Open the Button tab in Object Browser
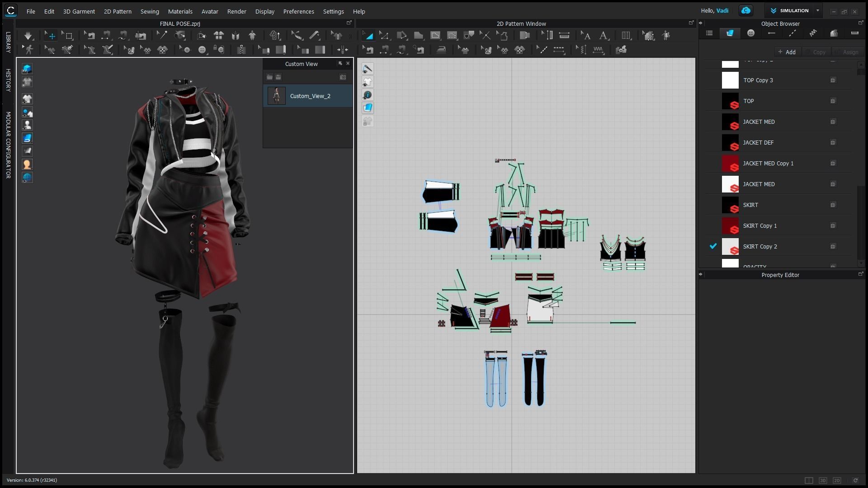Screen dimensions: 868x488 (751, 33)
